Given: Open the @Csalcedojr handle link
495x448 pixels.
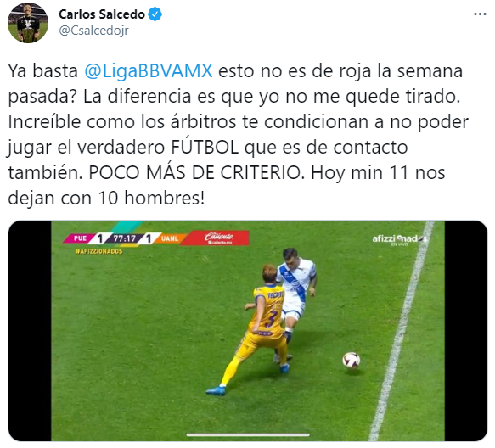Looking at the screenshot, I should point(93,31).
